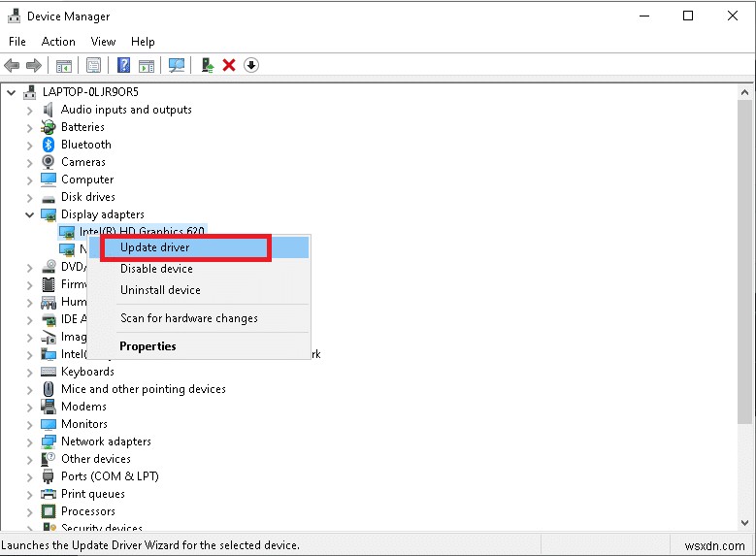This screenshot has height=556, width=756.
Task: Choose Uninstall device in context menu
Action: (199, 290)
